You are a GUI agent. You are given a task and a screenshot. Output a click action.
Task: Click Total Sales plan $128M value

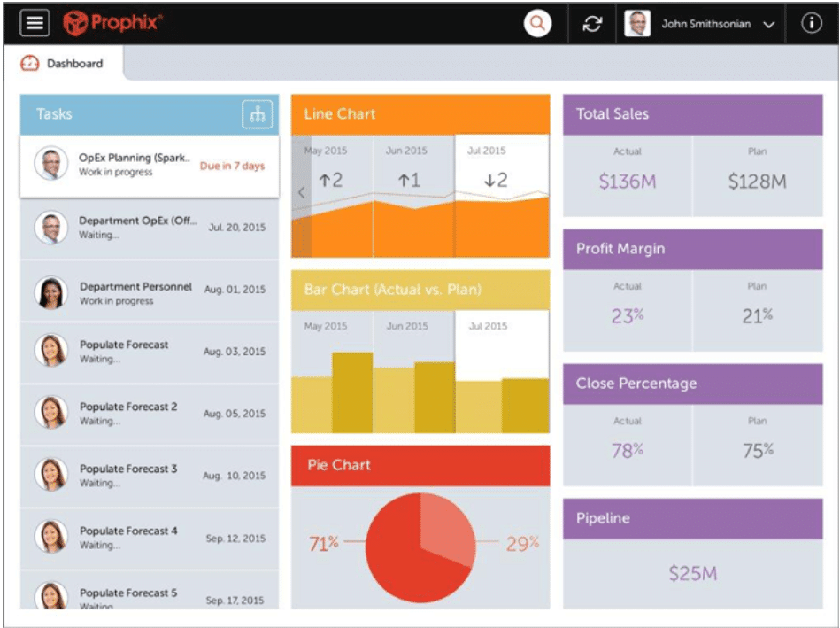click(758, 182)
